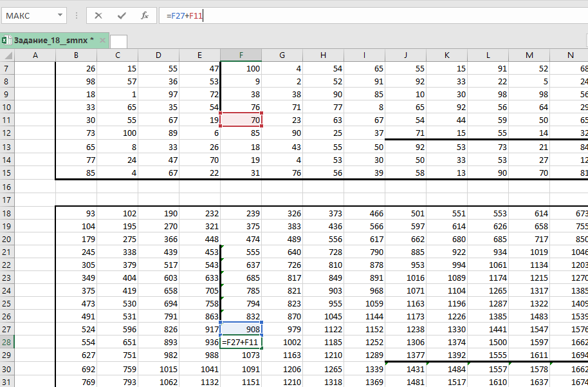588x387 pixels.
Task: Select row 28 header
Action: point(7,343)
